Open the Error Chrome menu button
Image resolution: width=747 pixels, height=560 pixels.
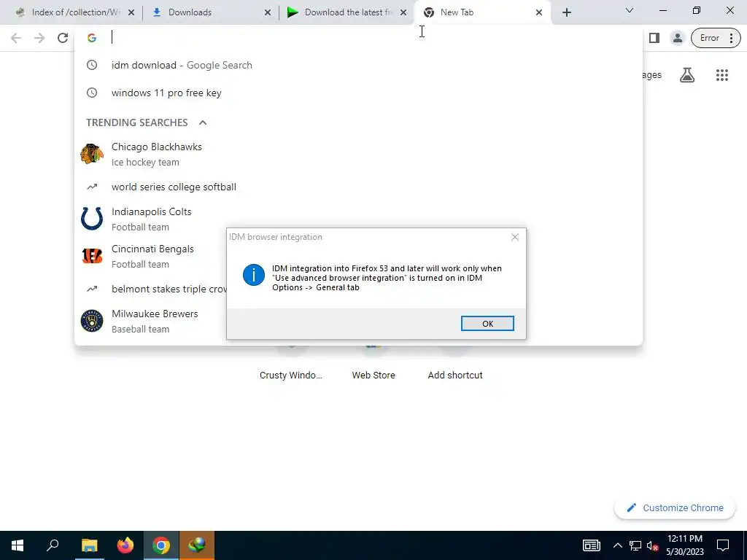tap(716, 38)
